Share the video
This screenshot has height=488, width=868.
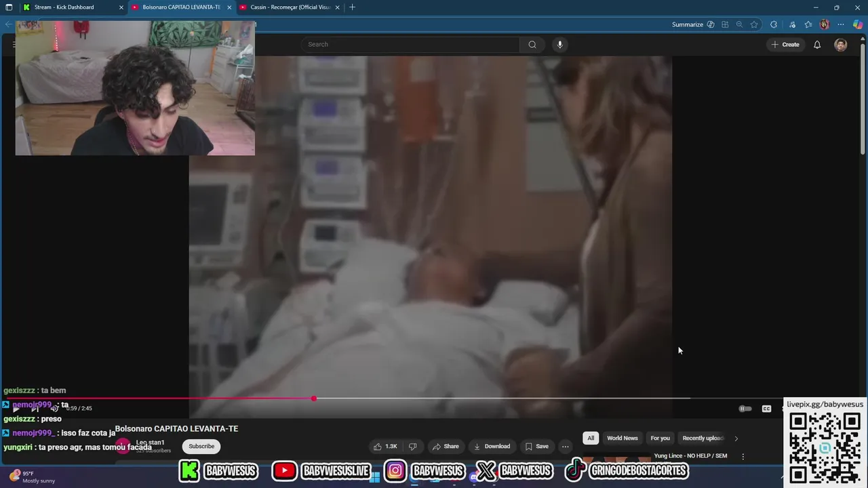click(x=446, y=446)
